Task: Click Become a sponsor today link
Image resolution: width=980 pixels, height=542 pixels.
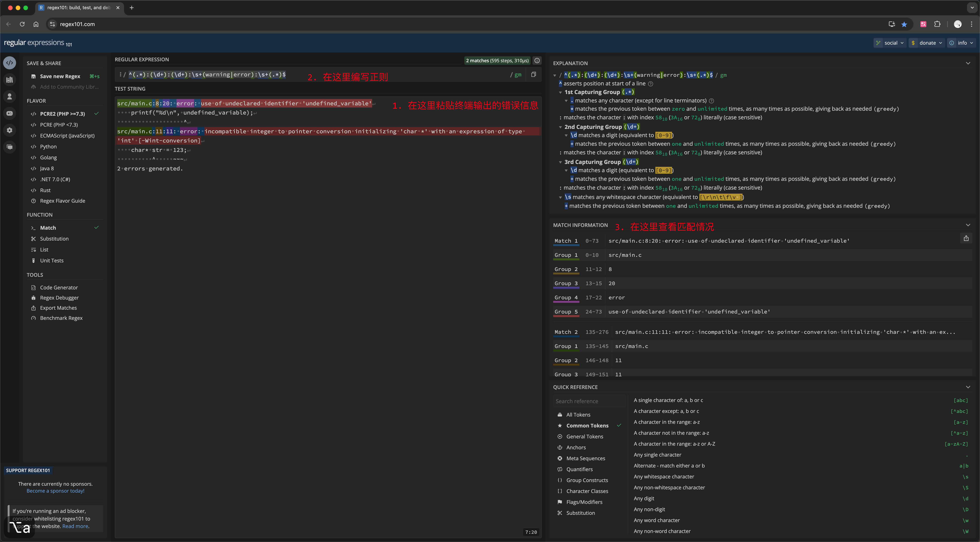Action: 56,491
